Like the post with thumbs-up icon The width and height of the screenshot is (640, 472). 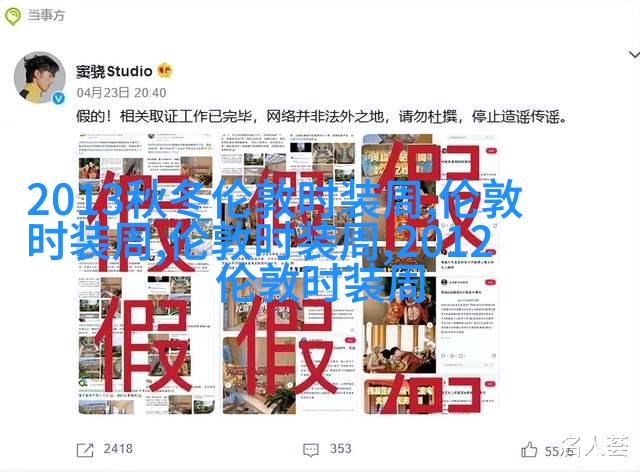529,450
